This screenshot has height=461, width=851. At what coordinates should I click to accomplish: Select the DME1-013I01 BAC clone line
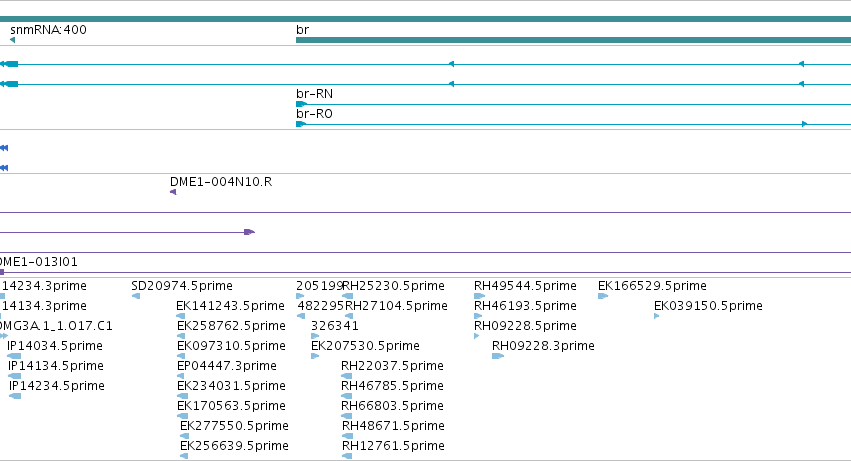pyautogui.click(x=426, y=273)
